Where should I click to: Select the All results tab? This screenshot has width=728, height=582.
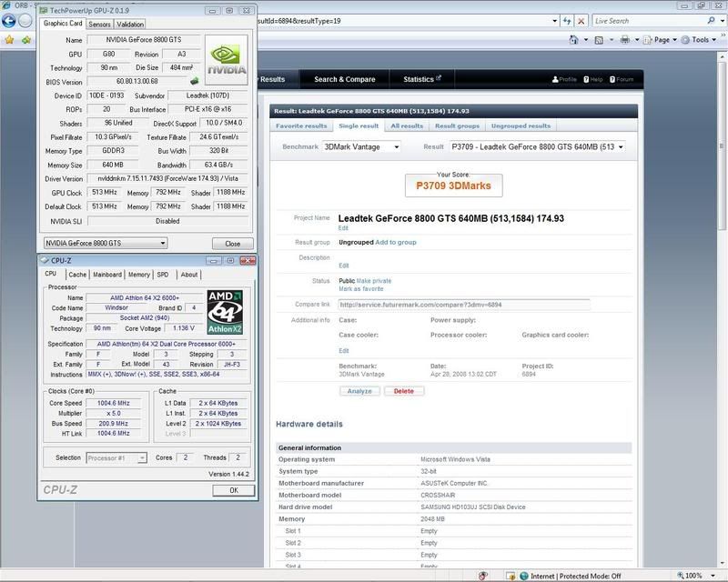click(x=407, y=126)
